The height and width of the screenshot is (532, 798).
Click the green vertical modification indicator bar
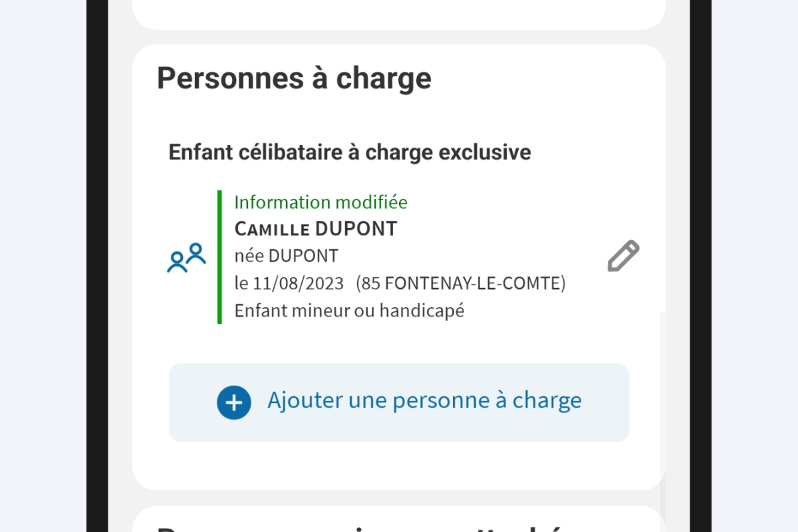pyautogui.click(x=219, y=257)
